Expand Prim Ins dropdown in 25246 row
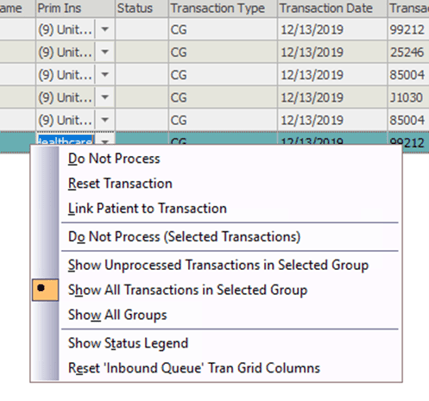Screen dimensions: 429x401 point(105,52)
